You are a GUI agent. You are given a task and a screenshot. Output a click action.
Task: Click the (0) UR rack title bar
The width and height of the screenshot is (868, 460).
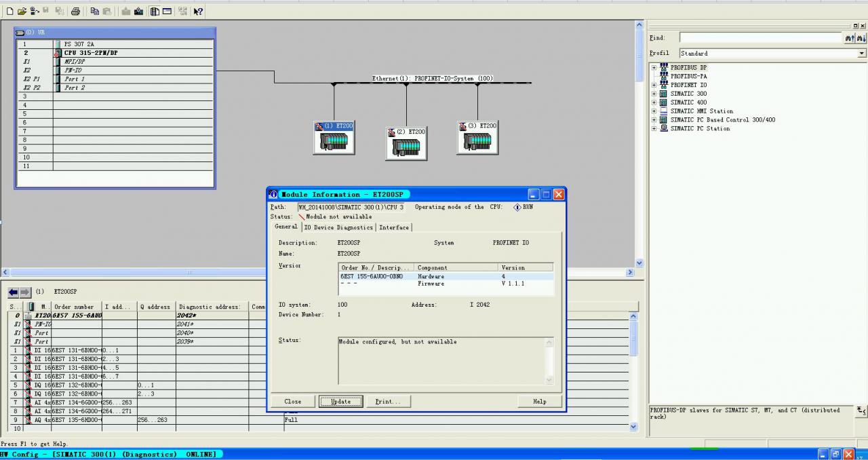[115, 33]
